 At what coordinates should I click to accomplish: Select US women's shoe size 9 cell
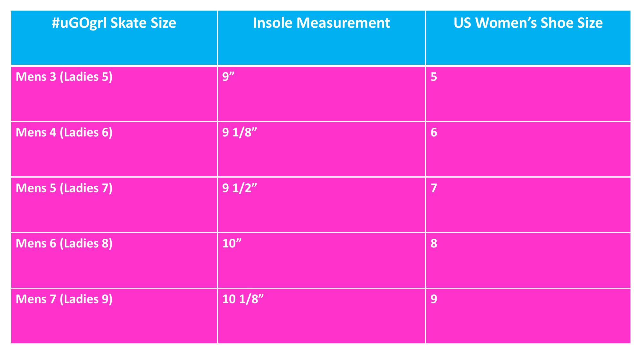click(x=434, y=299)
